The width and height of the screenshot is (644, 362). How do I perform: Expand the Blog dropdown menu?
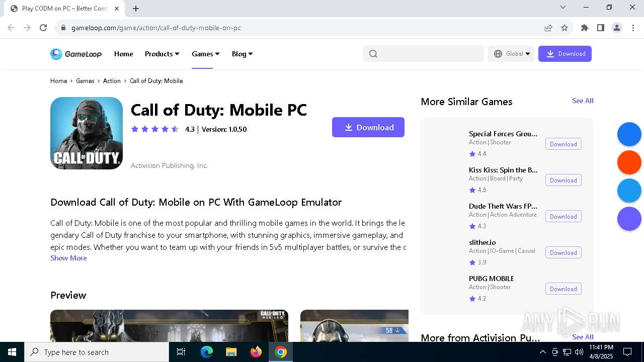[243, 54]
